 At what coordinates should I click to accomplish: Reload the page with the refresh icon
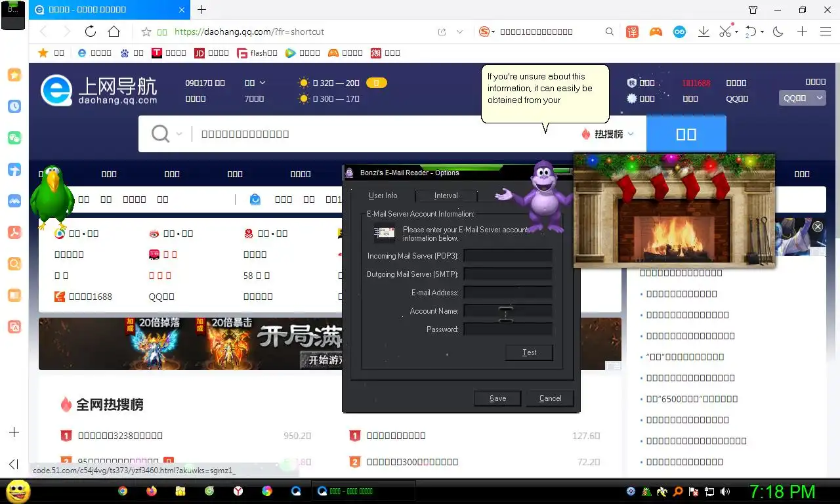click(91, 31)
